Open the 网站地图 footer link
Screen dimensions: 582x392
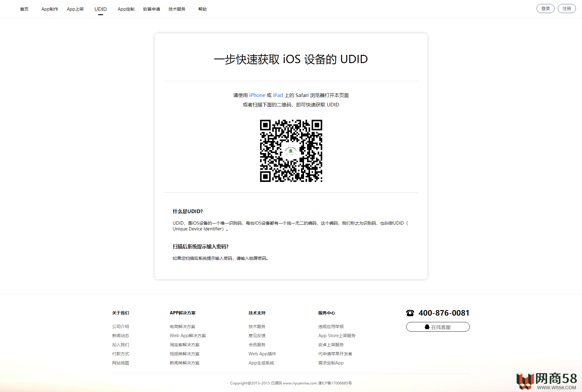(x=121, y=363)
